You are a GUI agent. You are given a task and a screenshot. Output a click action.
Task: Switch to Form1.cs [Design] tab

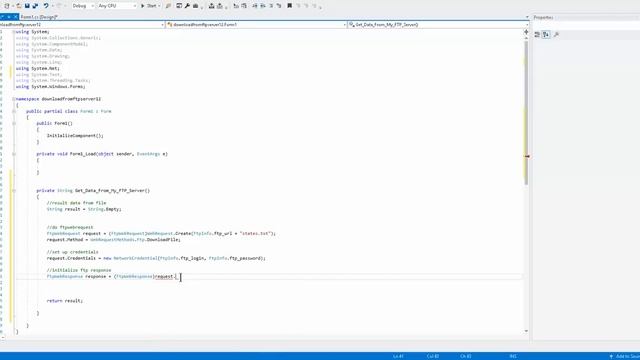39,17
